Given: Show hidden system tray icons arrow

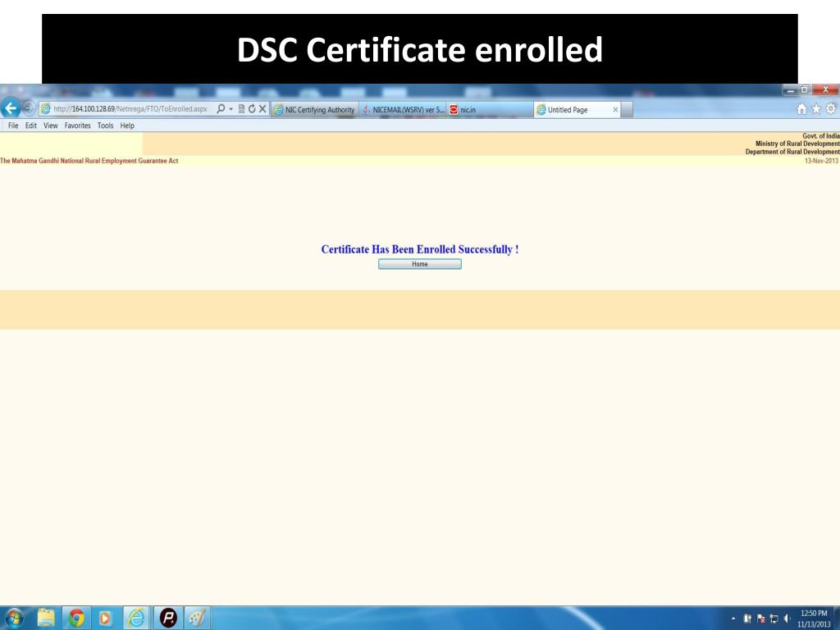Looking at the screenshot, I should coord(733,619).
